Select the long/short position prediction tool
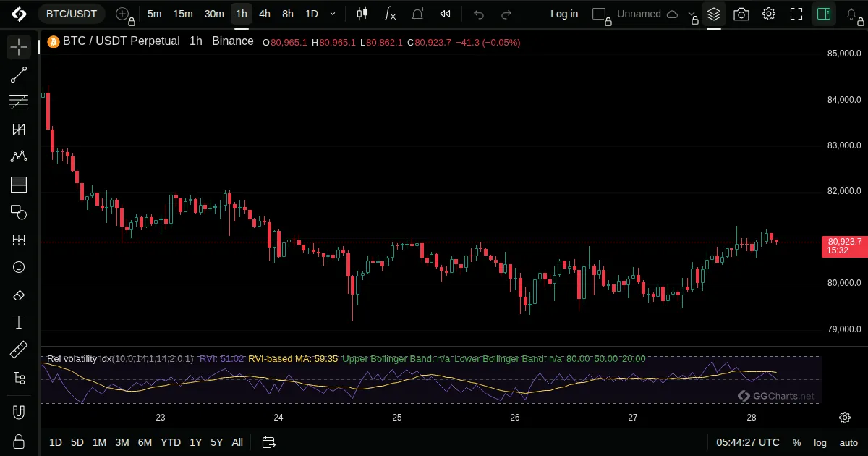 point(19,185)
